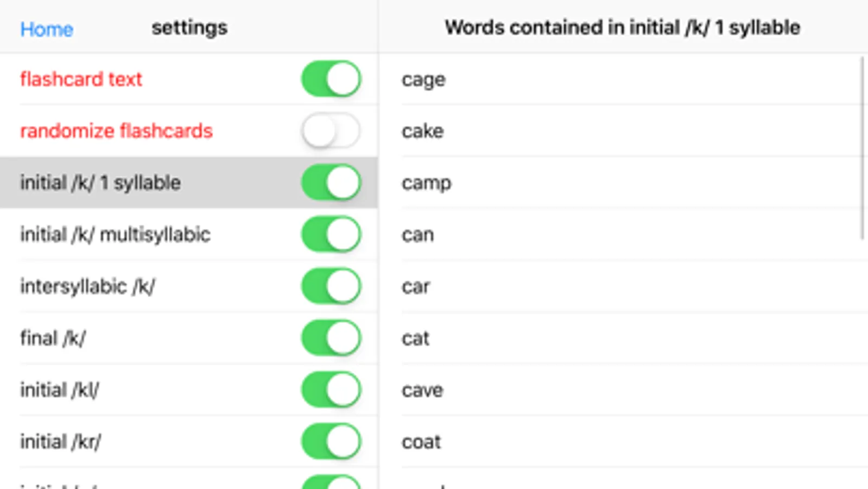Toggle the initial /kl/ switch
The image size is (868, 489).
tap(331, 390)
